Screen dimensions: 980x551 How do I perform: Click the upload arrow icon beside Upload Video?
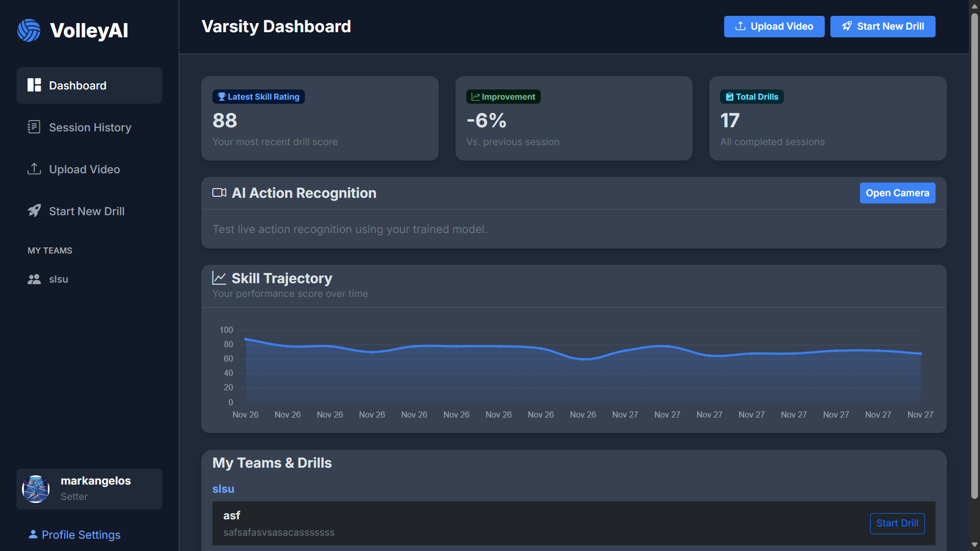pos(34,169)
